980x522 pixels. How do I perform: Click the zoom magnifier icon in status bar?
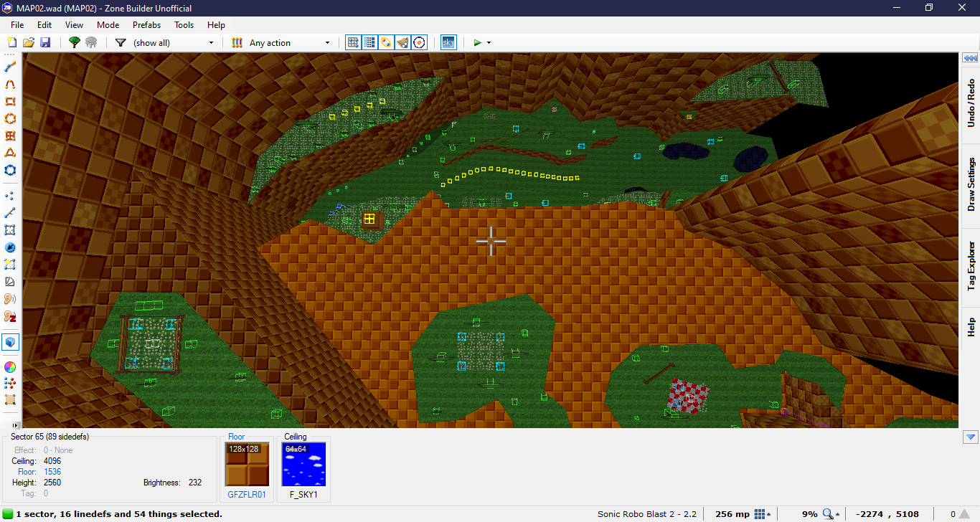(829, 513)
